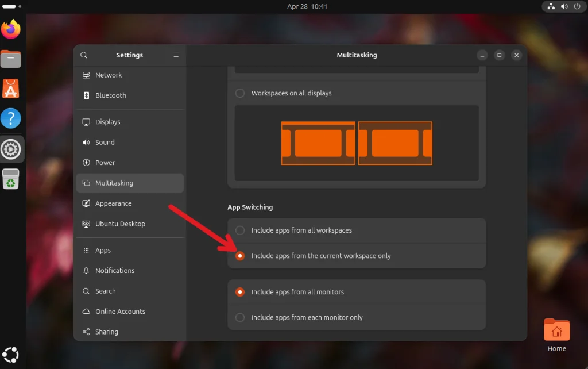
Task: Click the Apps label in sidebar
Action: tap(103, 251)
